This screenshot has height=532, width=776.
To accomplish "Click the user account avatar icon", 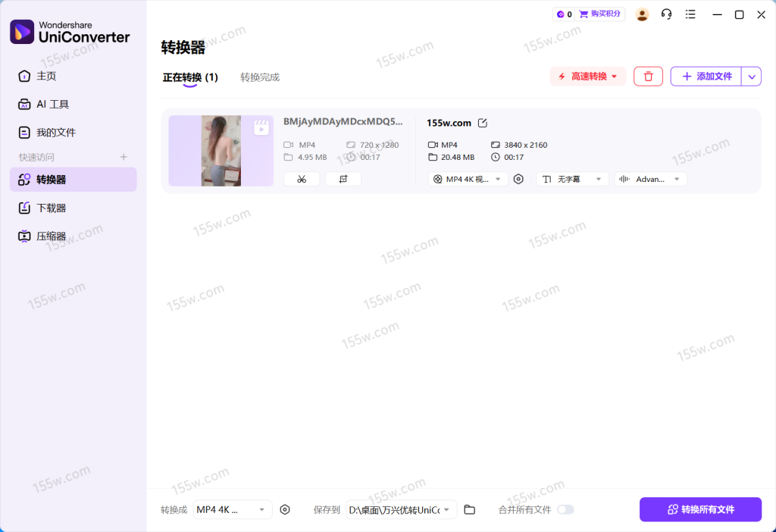I will click(642, 14).
